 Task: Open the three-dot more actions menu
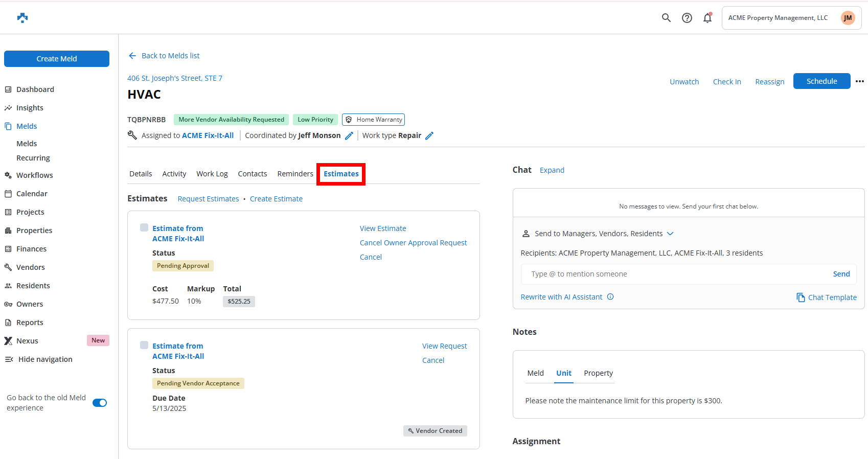pos(860,81)
